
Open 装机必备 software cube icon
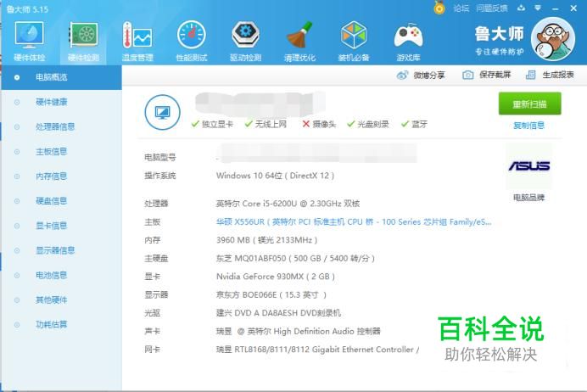click(354, 41)
